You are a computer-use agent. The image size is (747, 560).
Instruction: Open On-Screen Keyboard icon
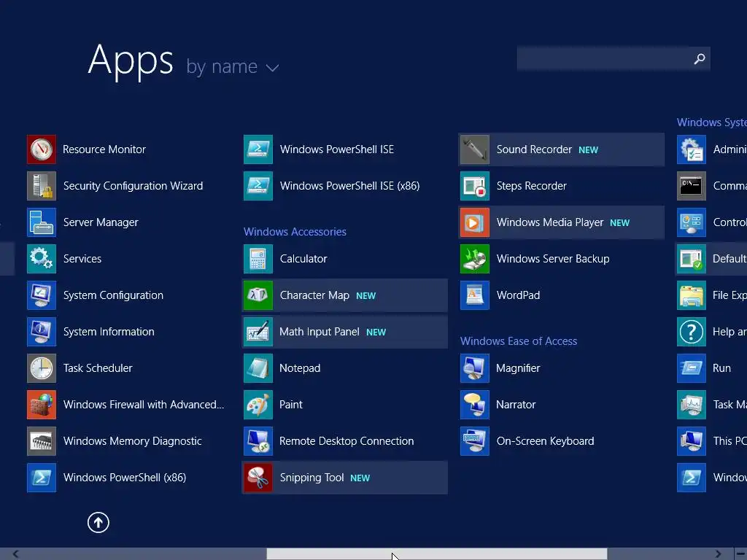[x=475, y=441]
